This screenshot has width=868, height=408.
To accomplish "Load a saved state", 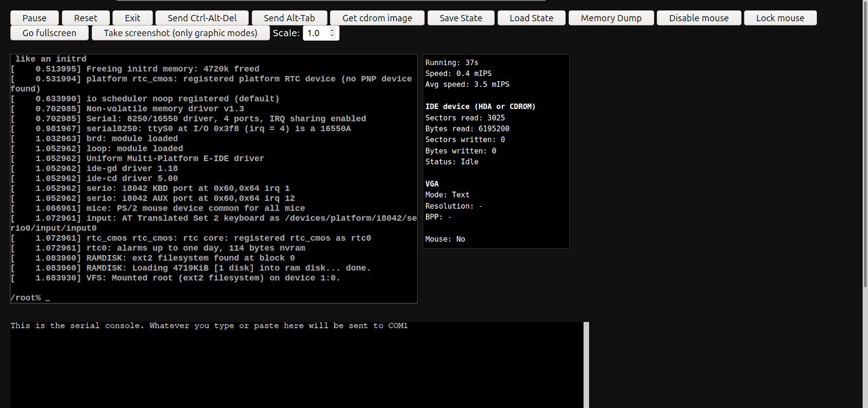I will (x=531, y=18).
